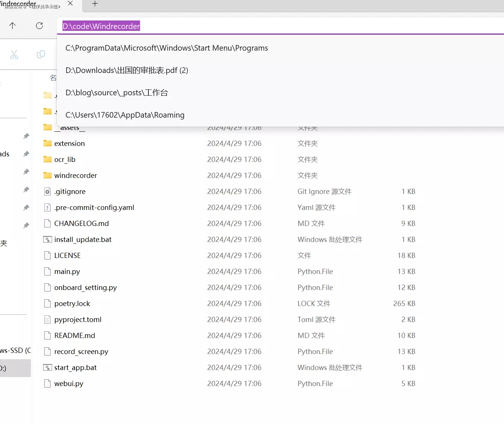Screen dimensions: 504x424
Task: Choose the D:\Downloads pdf path suggestion
Action: click(127, 70)
